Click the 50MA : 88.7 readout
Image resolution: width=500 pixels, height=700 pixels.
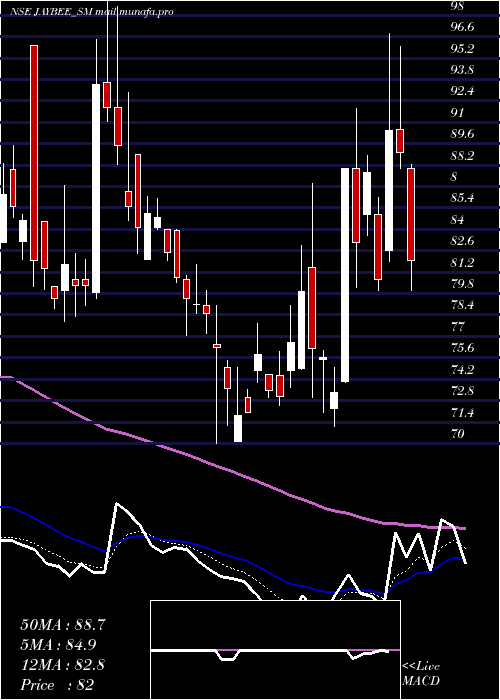click(63, 625)
